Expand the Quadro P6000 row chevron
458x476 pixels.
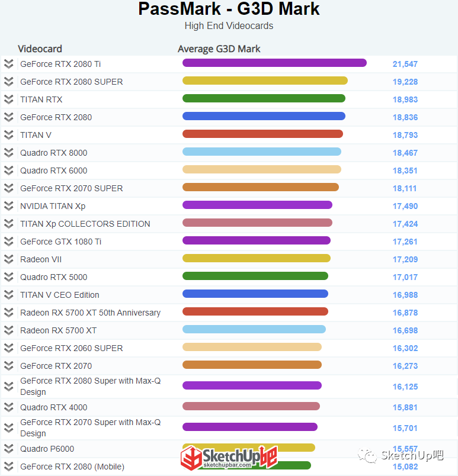[x=9, y=449]
